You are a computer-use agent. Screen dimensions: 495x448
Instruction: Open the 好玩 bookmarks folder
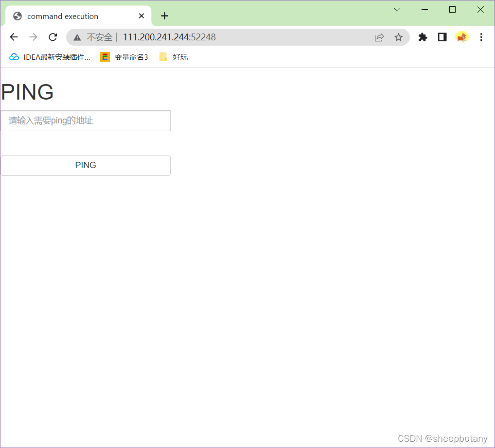coord(174,57)
